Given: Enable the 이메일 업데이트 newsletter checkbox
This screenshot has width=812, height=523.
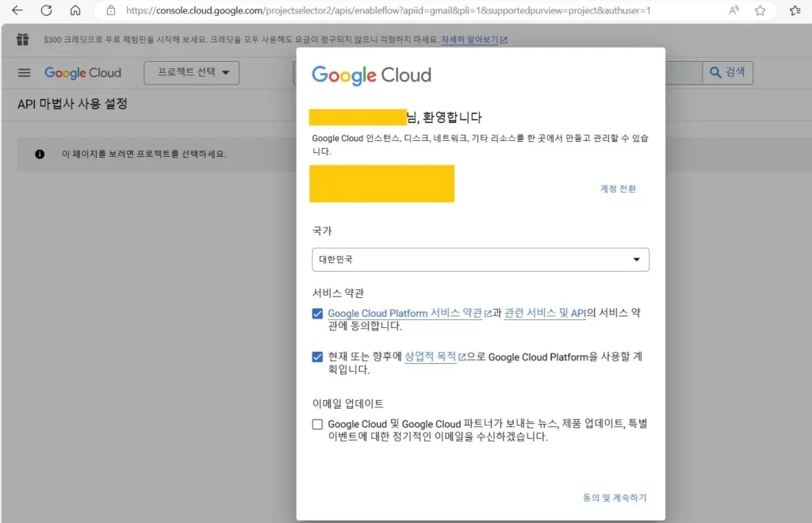Looking at the screenshot, I should coord(317,423).
